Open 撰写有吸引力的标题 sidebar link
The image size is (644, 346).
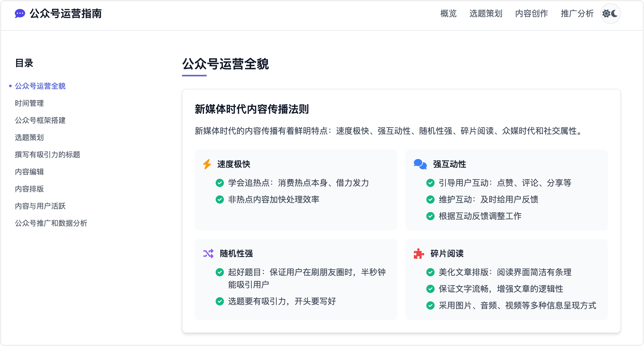(47, 155)
